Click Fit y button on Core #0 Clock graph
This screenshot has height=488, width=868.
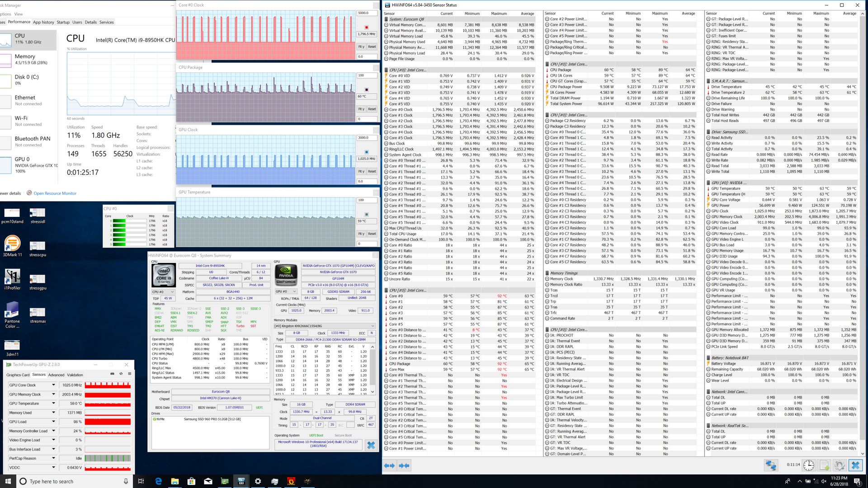click(361, 47)
